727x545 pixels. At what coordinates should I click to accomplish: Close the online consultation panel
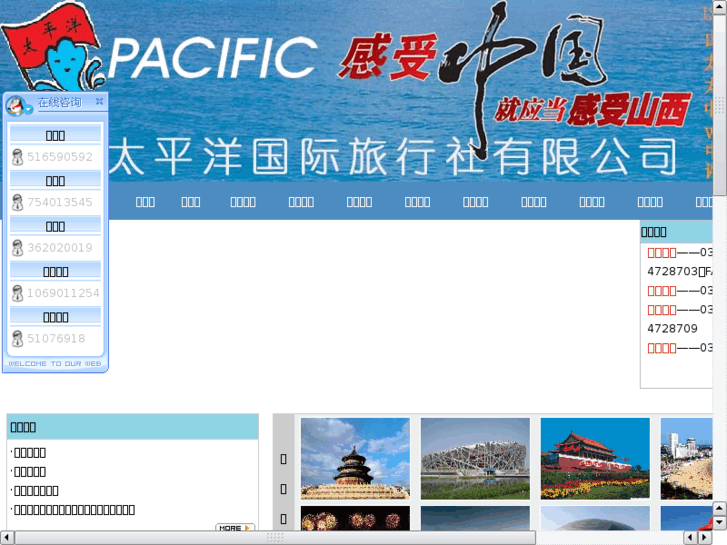point(99,101)
